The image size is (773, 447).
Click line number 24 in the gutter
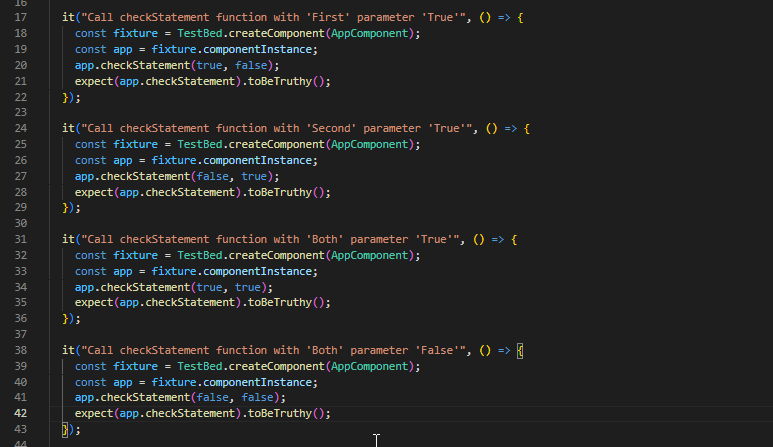[22, 128]
